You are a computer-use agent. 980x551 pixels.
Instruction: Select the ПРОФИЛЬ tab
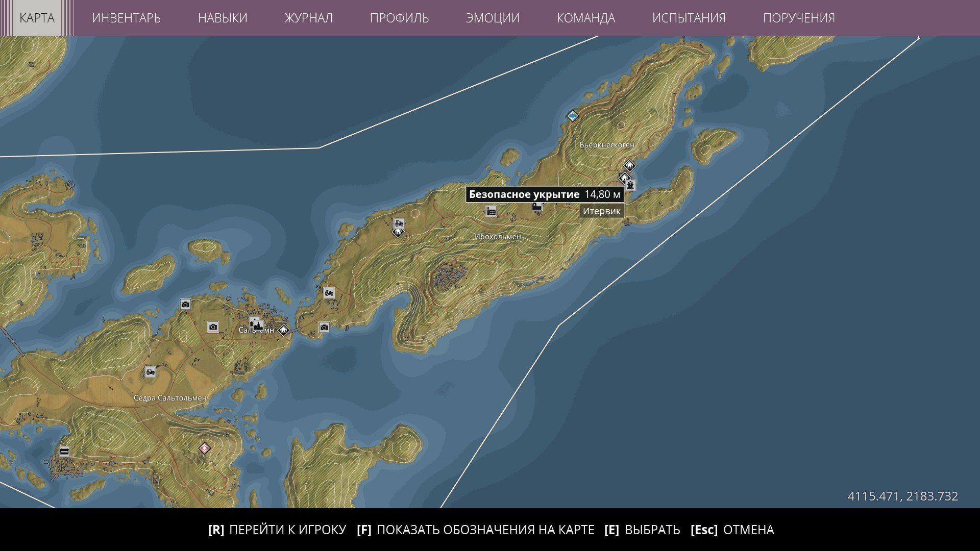click(399, 18)
